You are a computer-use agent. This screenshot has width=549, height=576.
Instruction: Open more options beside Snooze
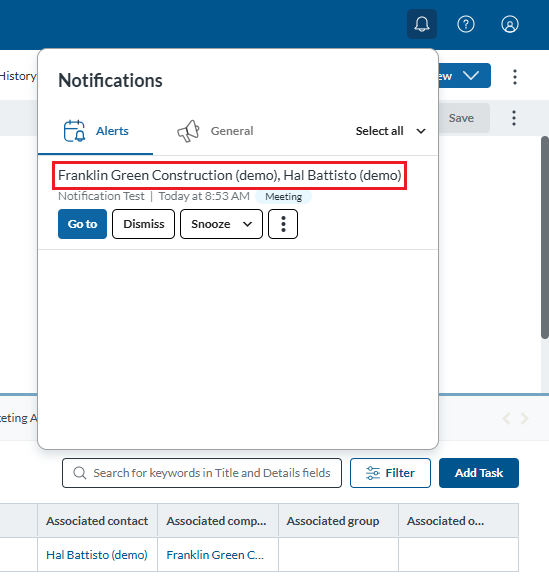[283, 224]
